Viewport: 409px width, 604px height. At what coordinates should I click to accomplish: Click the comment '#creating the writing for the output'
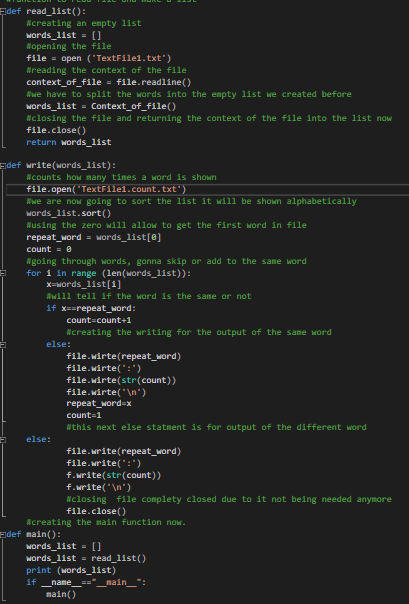tap(199, 332)
